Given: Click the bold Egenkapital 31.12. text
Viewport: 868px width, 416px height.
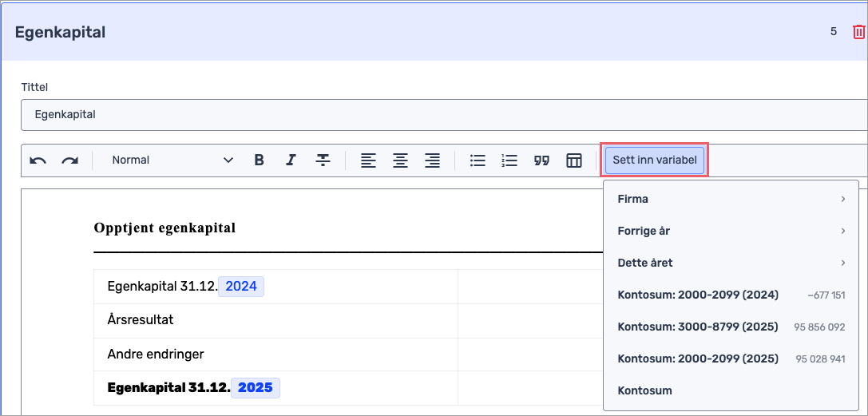Looking at the screenshot, I should tap(168, 387).
